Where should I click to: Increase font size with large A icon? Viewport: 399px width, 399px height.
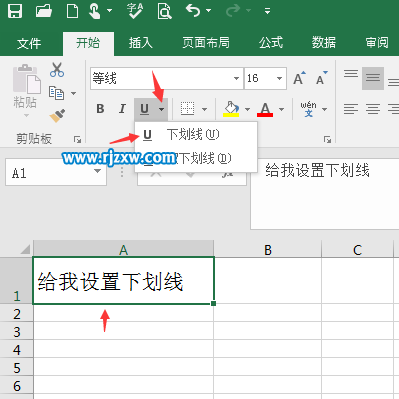(x=299, y=78)
